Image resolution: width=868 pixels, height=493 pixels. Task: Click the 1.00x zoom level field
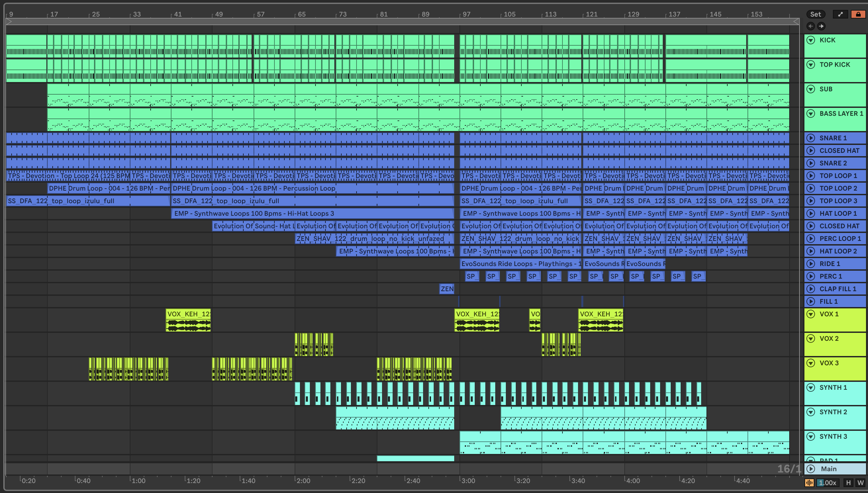(828, 482)
